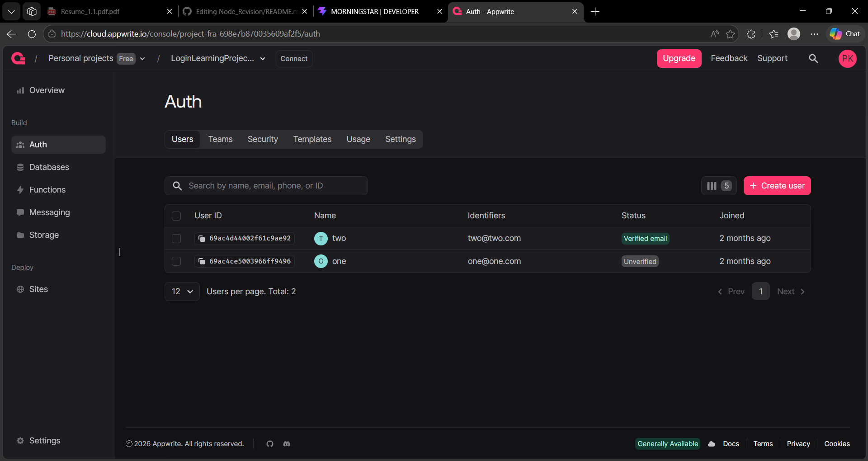Open Functions in the sidebar

(x=58, y=190)
